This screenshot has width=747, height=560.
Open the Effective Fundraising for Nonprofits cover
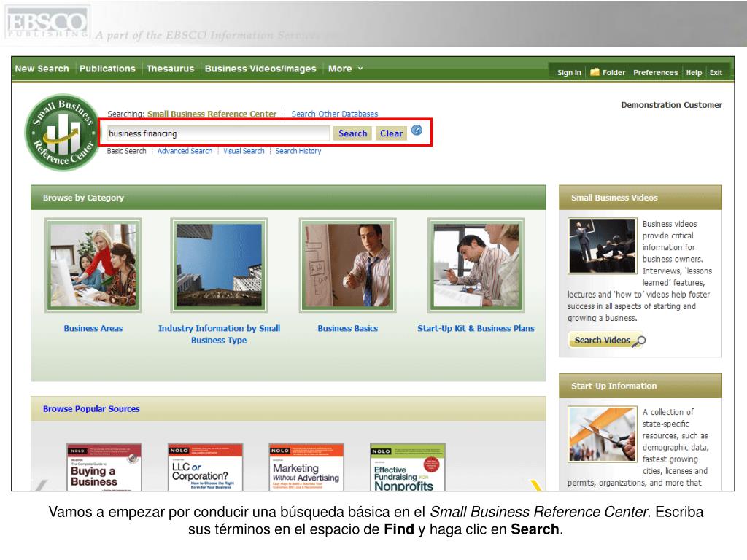(408, 467)
